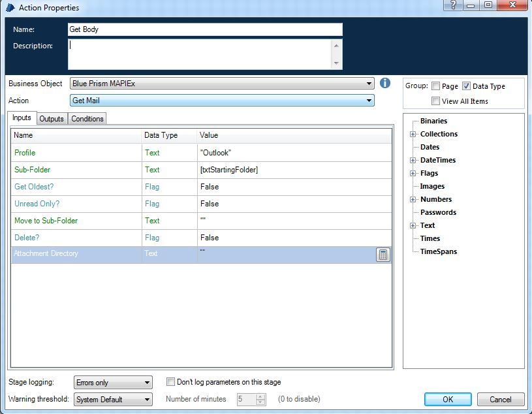The width and height of the screenshot is (532, 414).
Task: Check Don't log parameters on this stage
Action: point(170,381)
